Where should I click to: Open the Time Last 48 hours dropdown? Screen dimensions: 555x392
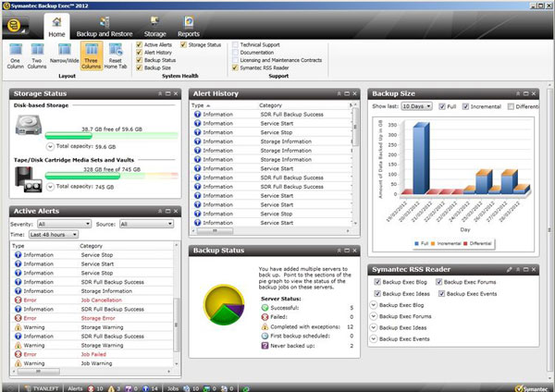(x=53, y=235)
